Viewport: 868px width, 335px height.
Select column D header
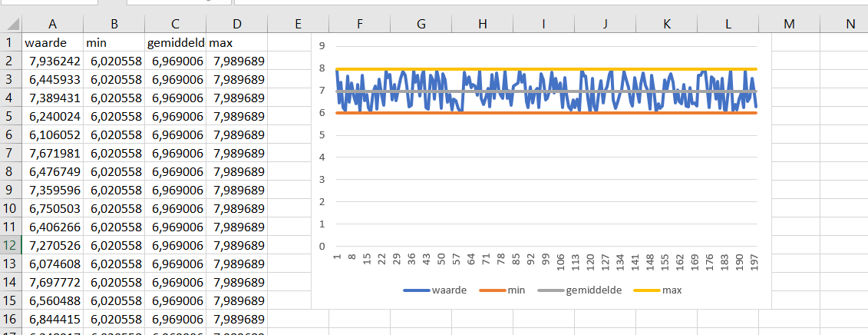[x=237, y=24]
